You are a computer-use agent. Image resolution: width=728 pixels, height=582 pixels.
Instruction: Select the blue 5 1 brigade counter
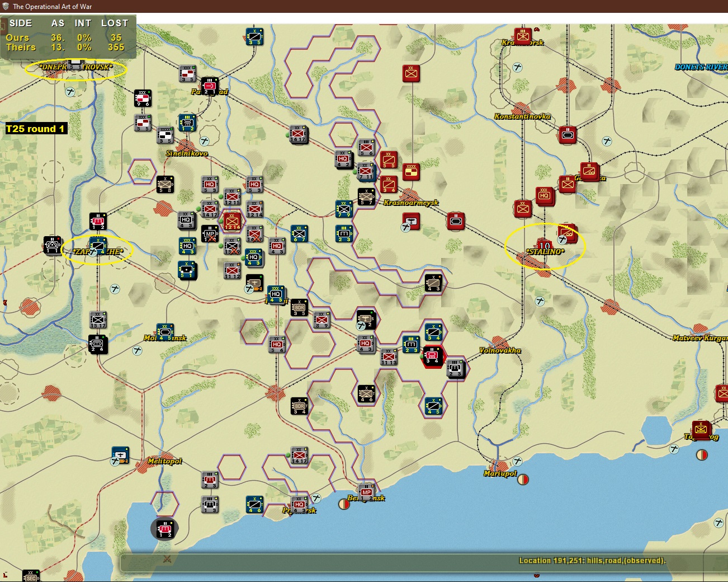[x=187, y=270]
